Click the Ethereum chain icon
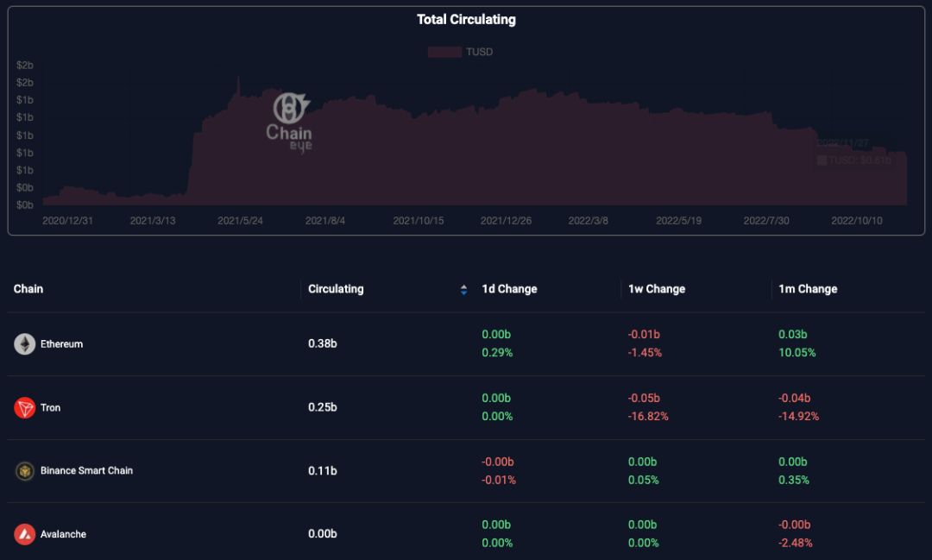The image size is (932, 560). pyautogui.click(x=24, y=344)
